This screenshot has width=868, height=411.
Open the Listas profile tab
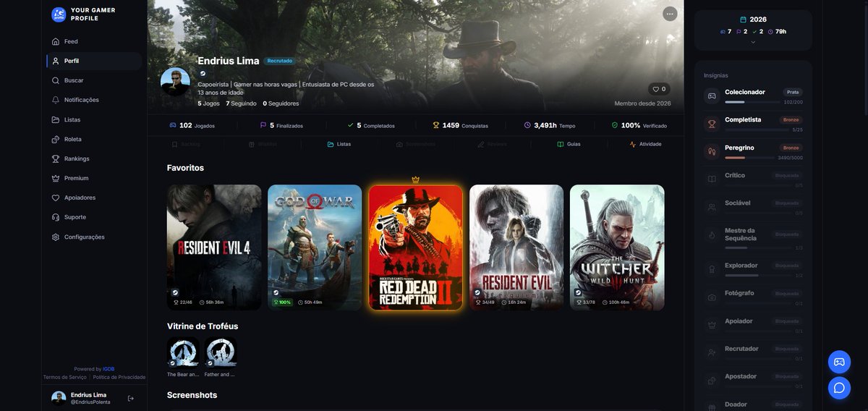[x=339, y=144]
